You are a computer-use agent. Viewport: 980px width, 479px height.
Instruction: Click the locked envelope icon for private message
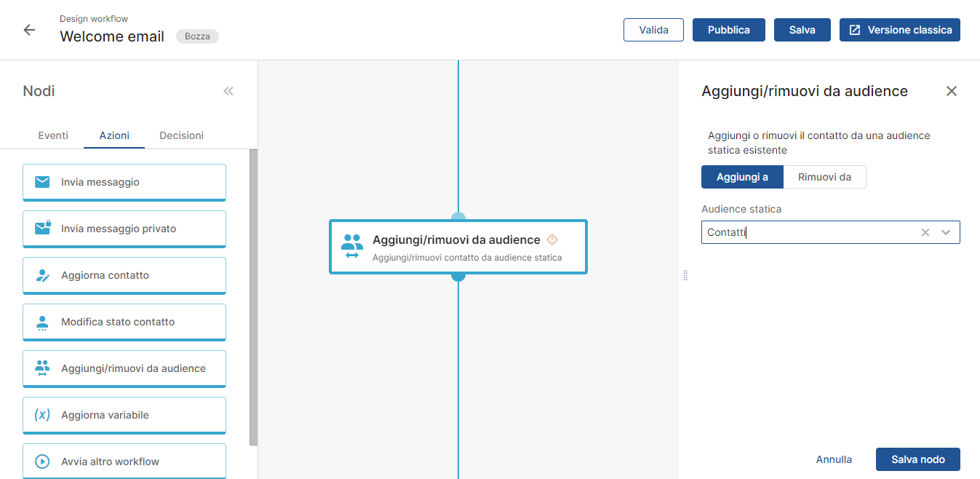tap(42, 229)
